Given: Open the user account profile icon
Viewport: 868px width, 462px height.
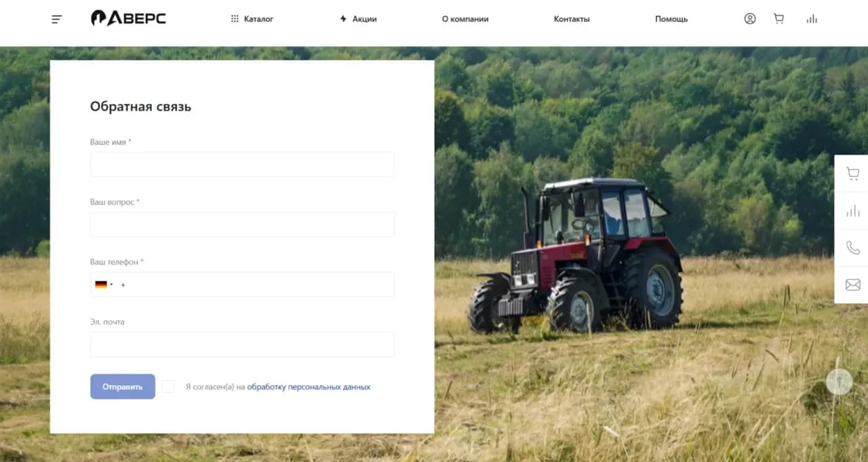Looking at the screenshot, I should point(749,19).
